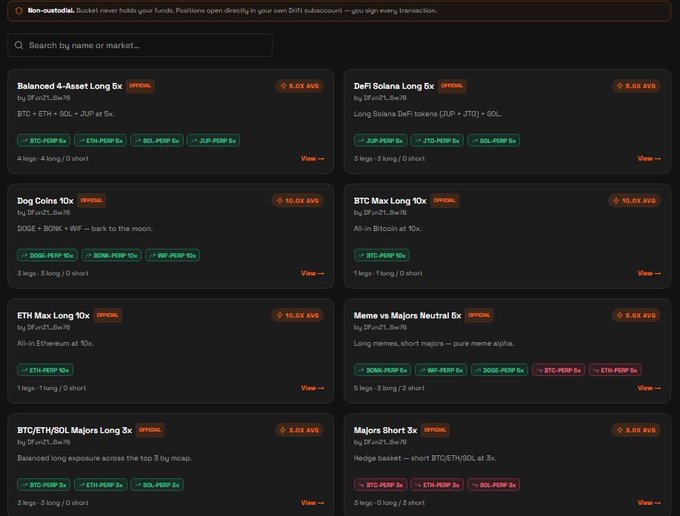Click author address under ETH Max Long 10x
This screenshot has width=680, height=516.
coord(44,327)
